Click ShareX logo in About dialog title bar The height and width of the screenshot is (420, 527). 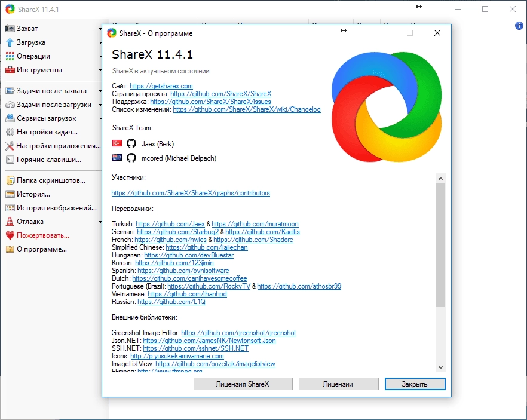pos(112,33)
